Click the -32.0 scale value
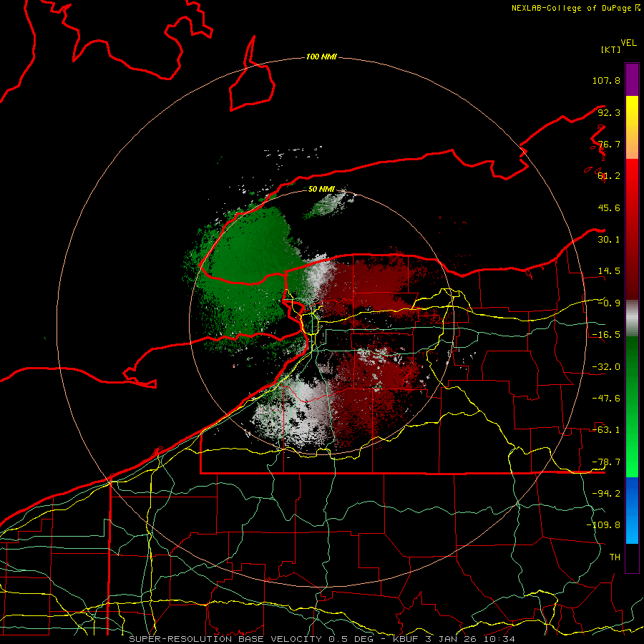Viewport: 644px width, 644px height. click(606, 367)
